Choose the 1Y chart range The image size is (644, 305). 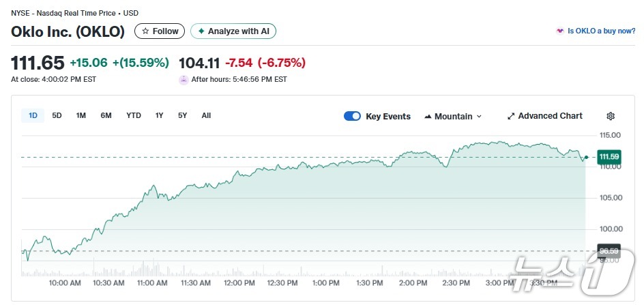click(x=159, y=116)
